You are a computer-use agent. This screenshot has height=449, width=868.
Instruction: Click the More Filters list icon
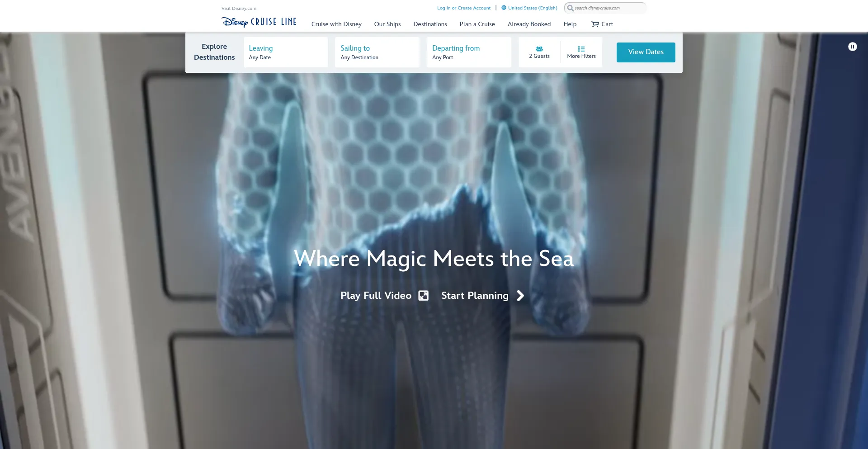[581, 49]
